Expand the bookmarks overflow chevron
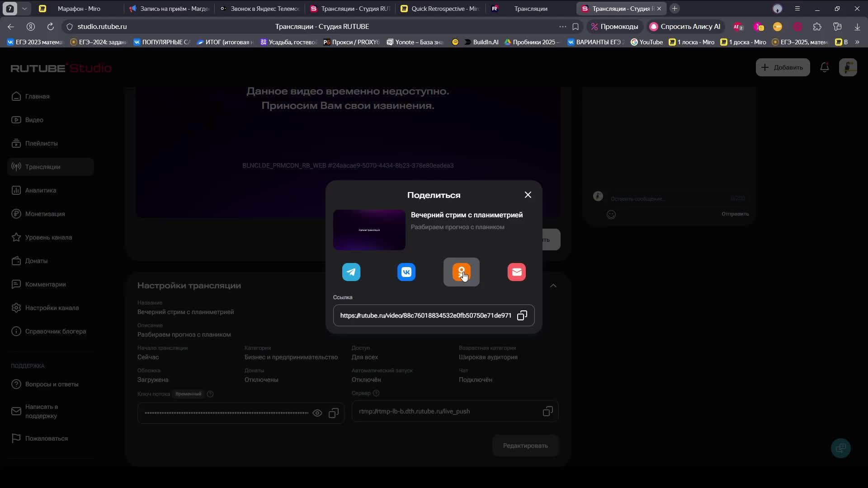This screenshot has width=868, height=488. pyautogui.click(x=857, y=42)
